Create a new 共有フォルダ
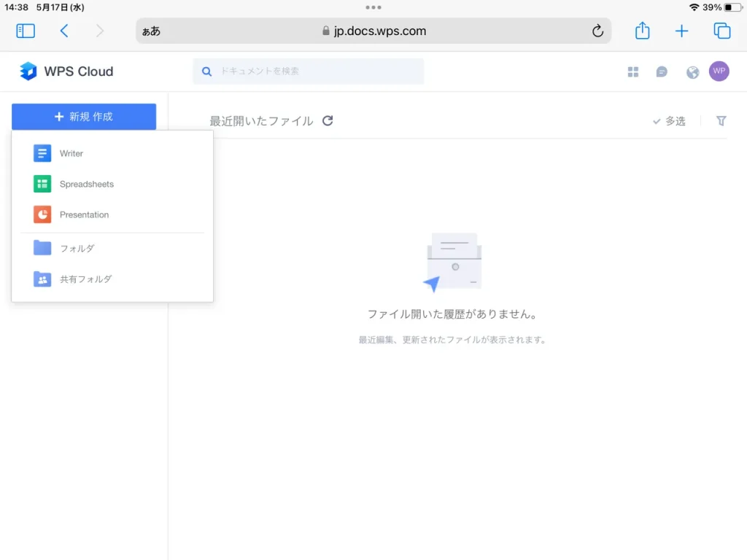The width and height of the screenshot is (747, 560). [85, 279]
